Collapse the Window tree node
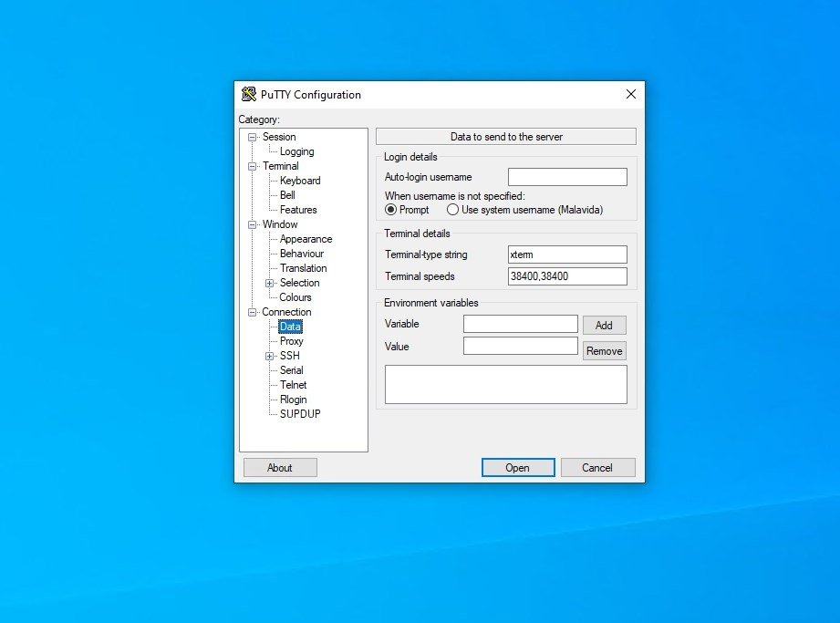The width and height of the screenshot is (840, 623). pyautogui.click(x=252, y=225)
